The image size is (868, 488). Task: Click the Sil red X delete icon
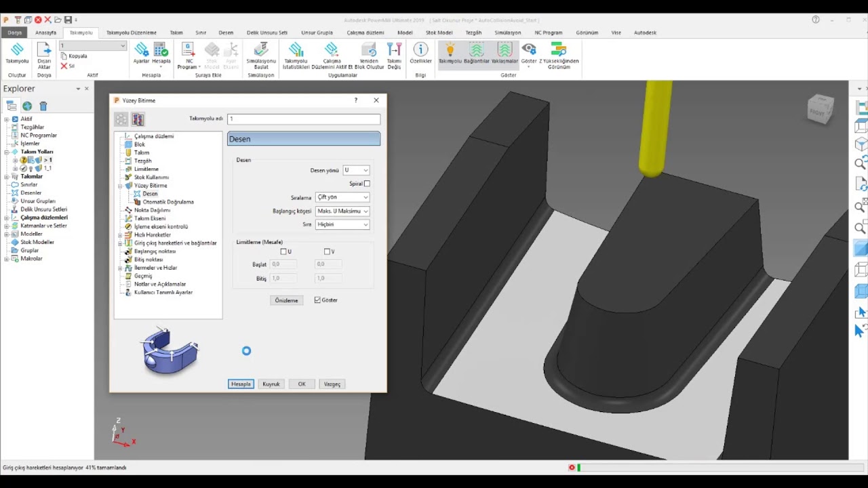tap(64, 66)
